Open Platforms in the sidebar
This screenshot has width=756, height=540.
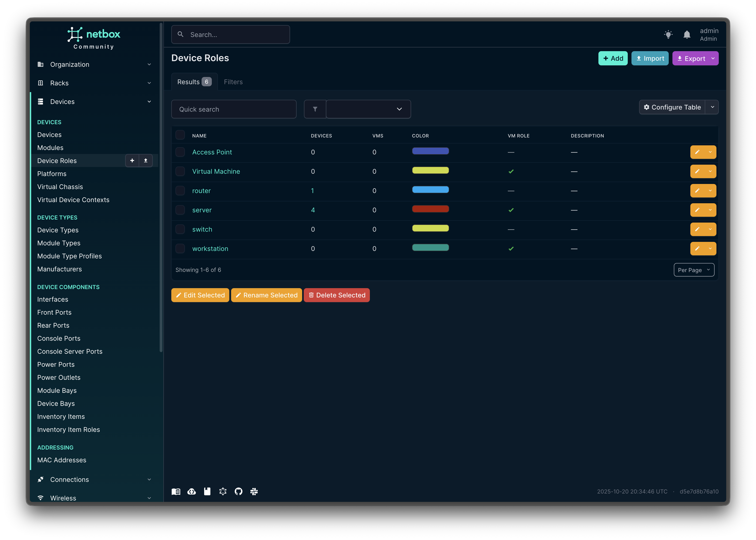pos(52,173)
